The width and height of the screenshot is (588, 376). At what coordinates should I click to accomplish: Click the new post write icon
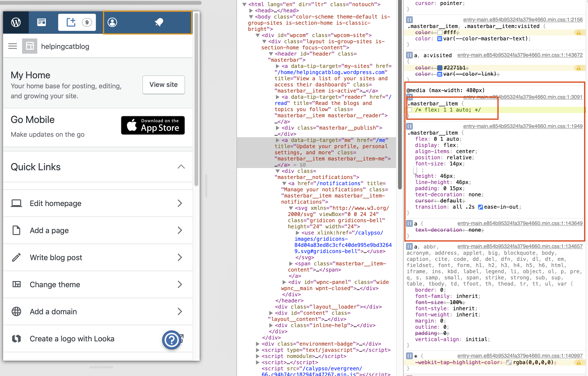point(71,22)
